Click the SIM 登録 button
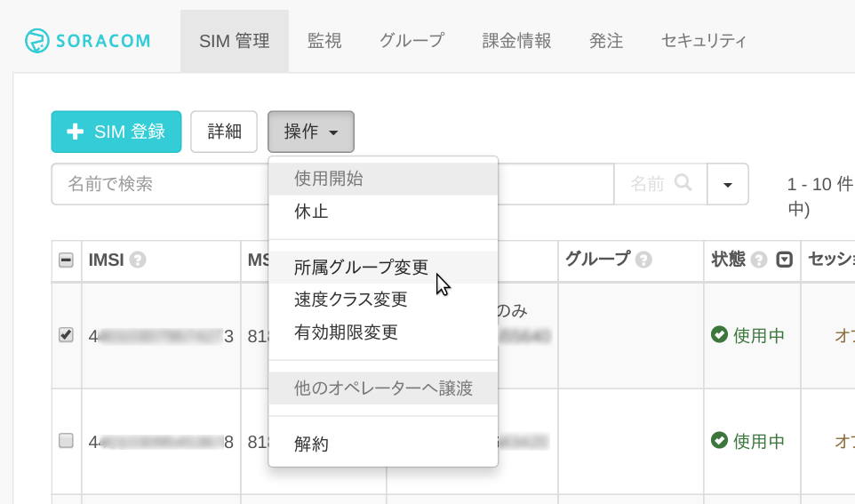The width and height of the screenshot is (855, 504). 116,132
